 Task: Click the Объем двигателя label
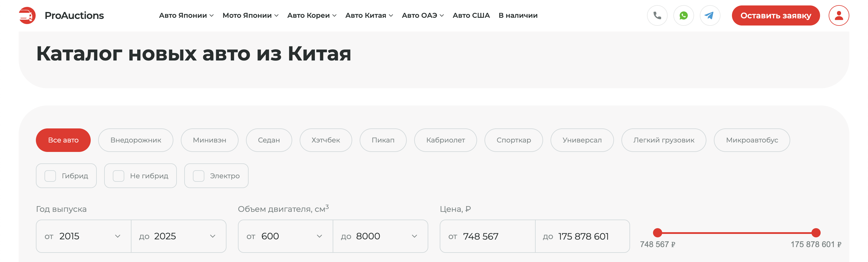coord(283,209)
